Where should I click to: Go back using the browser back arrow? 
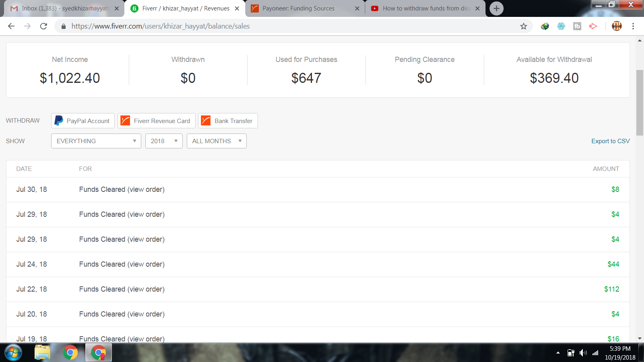point(11,26)
